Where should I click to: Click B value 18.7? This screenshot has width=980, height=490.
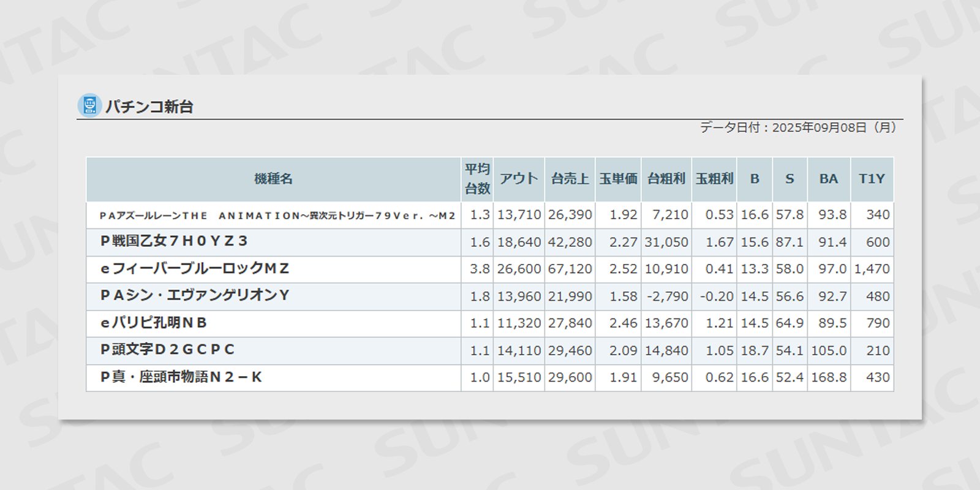coord(755,350)
